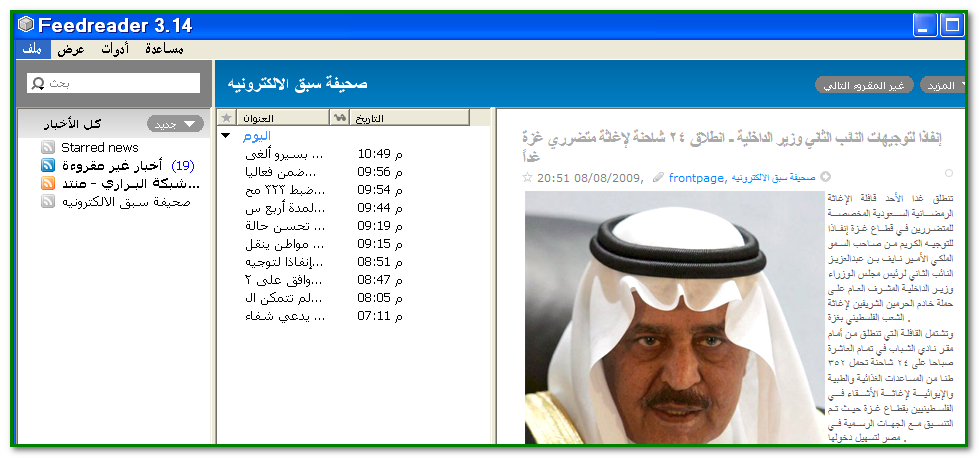Click the Starred news feed icon
The image size is (979, 458).
point(48,148)
